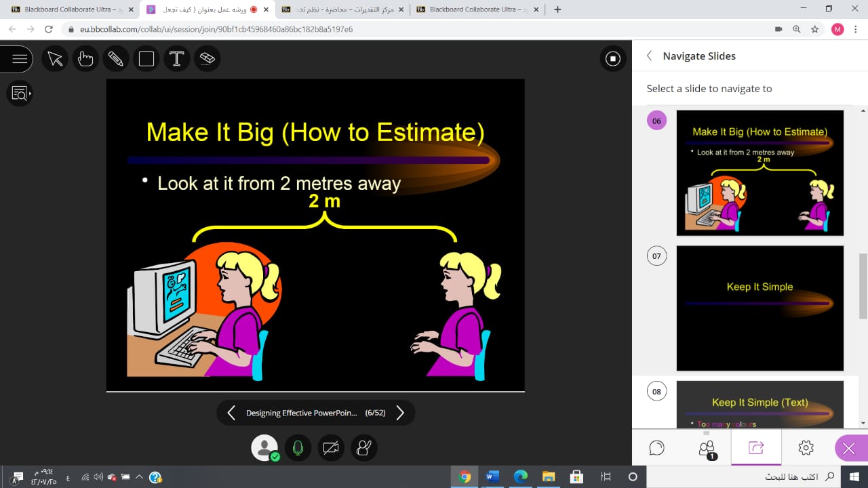The image size is (868, 488).
Task: Click the Eraser clear tool
Action: point(208,59)
